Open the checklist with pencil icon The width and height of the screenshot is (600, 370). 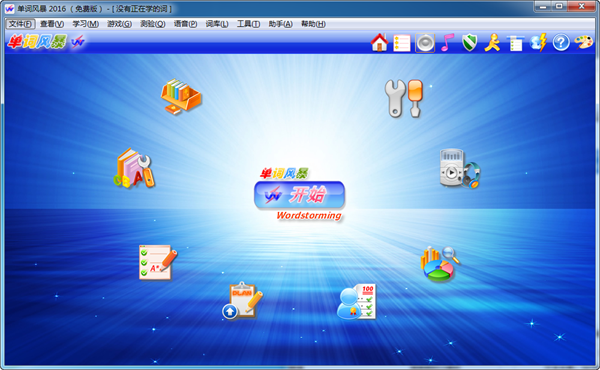click(x=158, y=262)
